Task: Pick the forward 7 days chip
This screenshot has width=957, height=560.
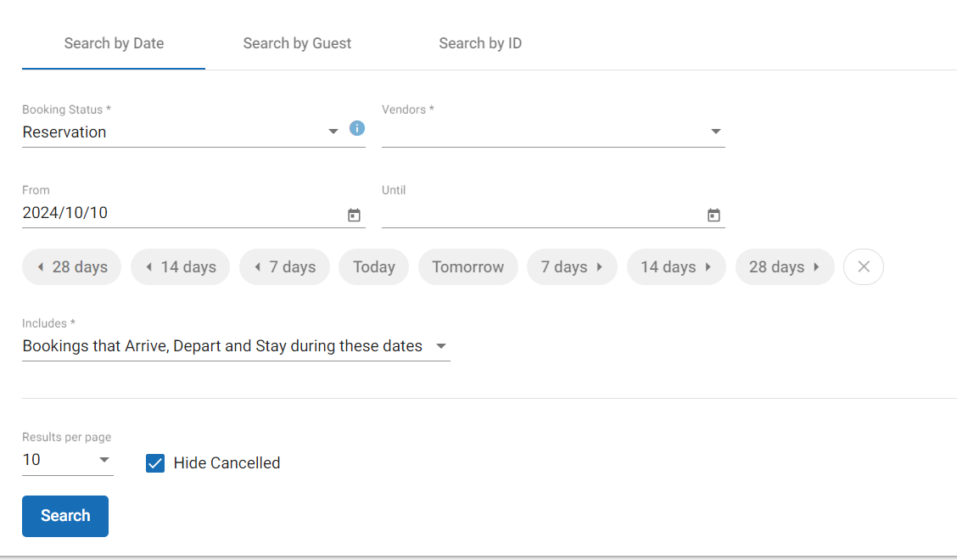Action: coord(572,266)
